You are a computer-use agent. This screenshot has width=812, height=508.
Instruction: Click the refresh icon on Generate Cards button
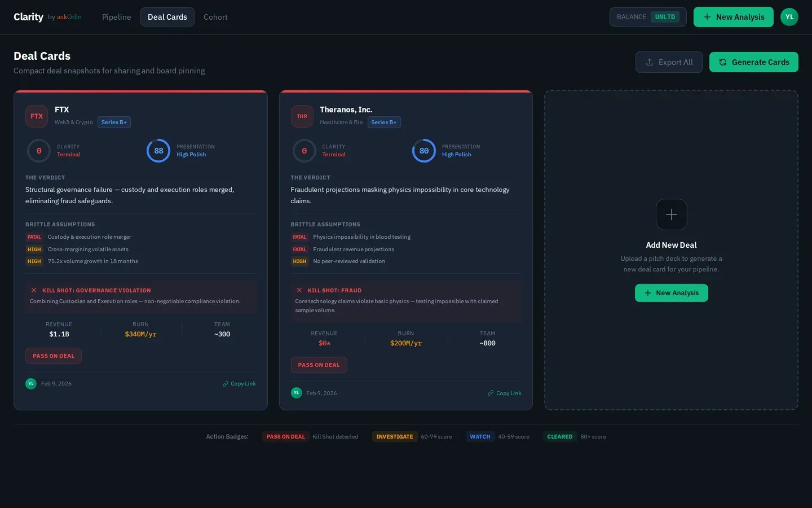(722, 62)
